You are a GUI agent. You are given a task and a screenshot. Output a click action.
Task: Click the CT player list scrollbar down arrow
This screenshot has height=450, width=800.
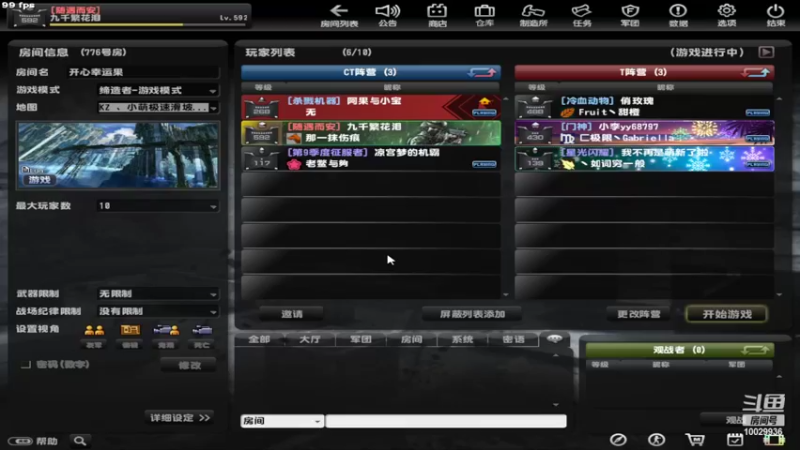505,294
